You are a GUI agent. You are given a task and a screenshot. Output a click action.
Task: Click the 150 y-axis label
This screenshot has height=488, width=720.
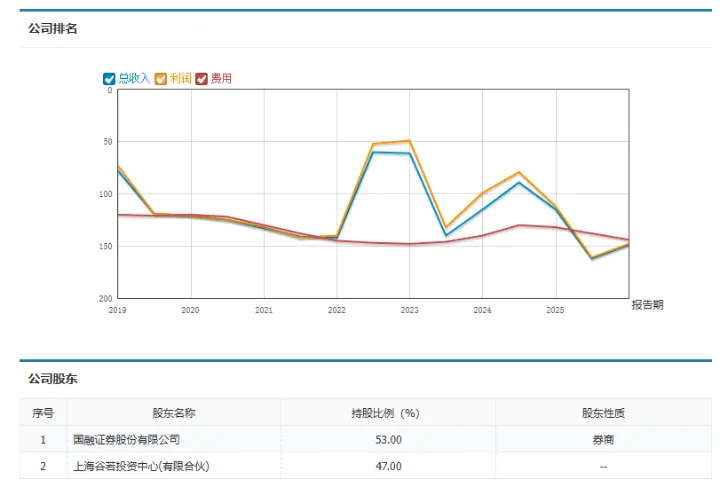(106, 247)
